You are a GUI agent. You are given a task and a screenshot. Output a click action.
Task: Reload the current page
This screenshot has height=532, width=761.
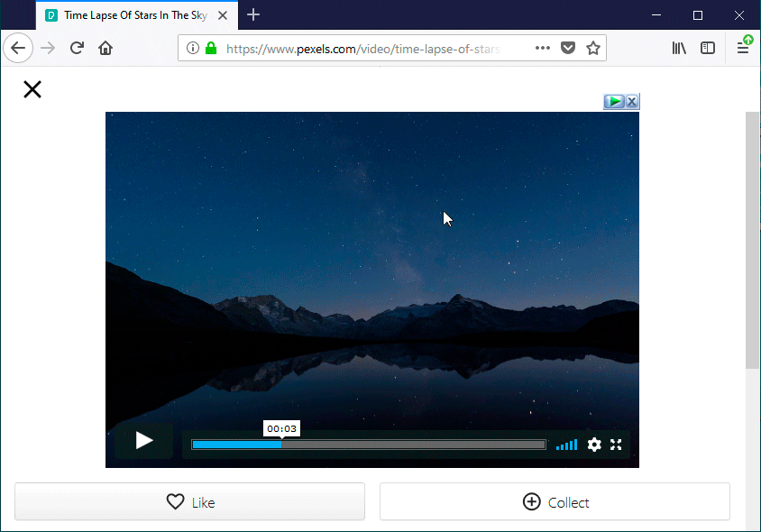tap(76, 47)
